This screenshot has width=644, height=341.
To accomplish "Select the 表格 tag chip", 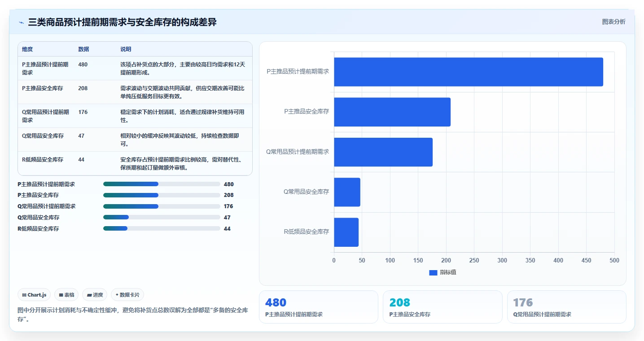I will click(66, 295).
